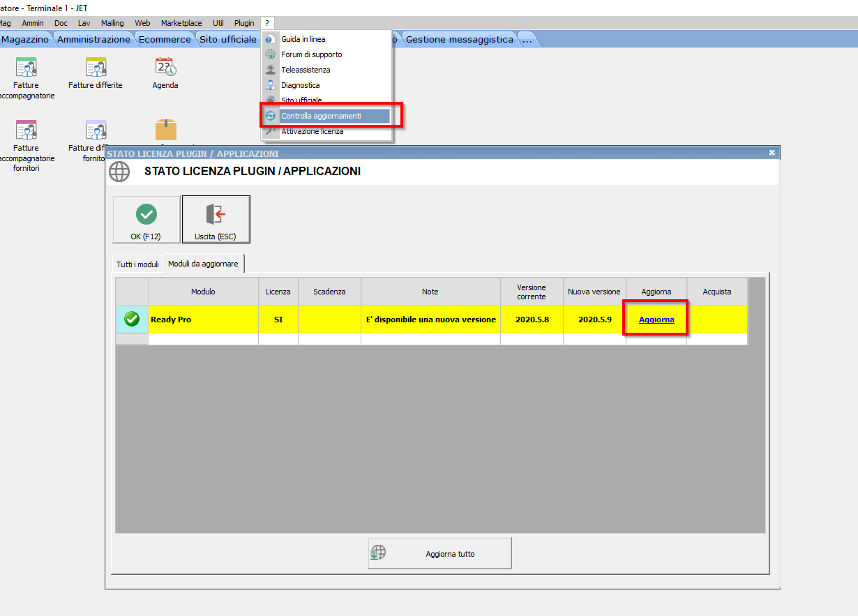Open the Ammin menu
Viewport: 858px width, 616px height.
click(x=33, y=23)
